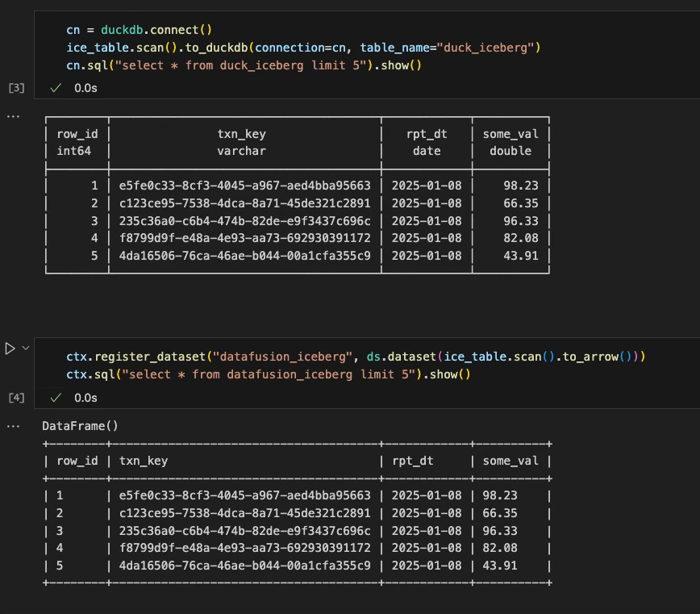This screenshot has height=614, width=700.
Task: Click e5fe0c33 txn_key in DataFusion output
Action: click(x=244, y=495)
